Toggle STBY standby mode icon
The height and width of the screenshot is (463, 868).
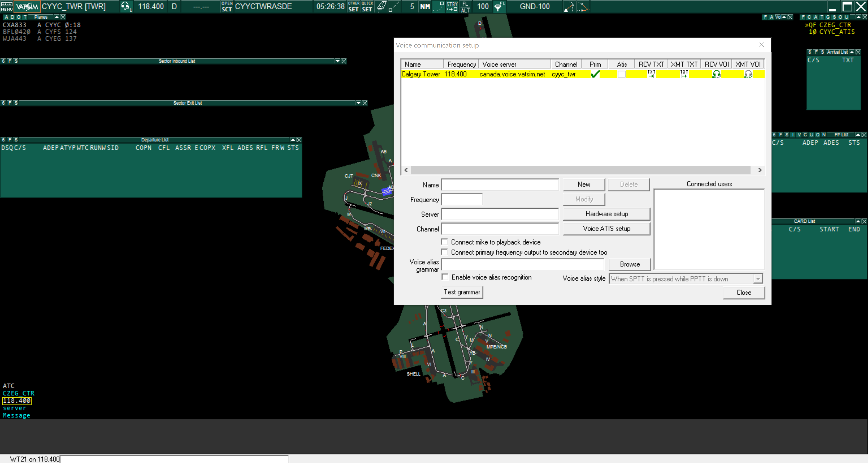[452, 6]
